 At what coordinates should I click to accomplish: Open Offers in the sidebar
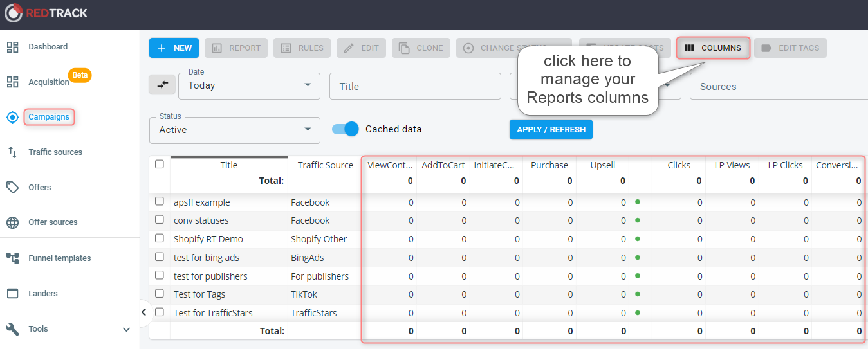40,187
